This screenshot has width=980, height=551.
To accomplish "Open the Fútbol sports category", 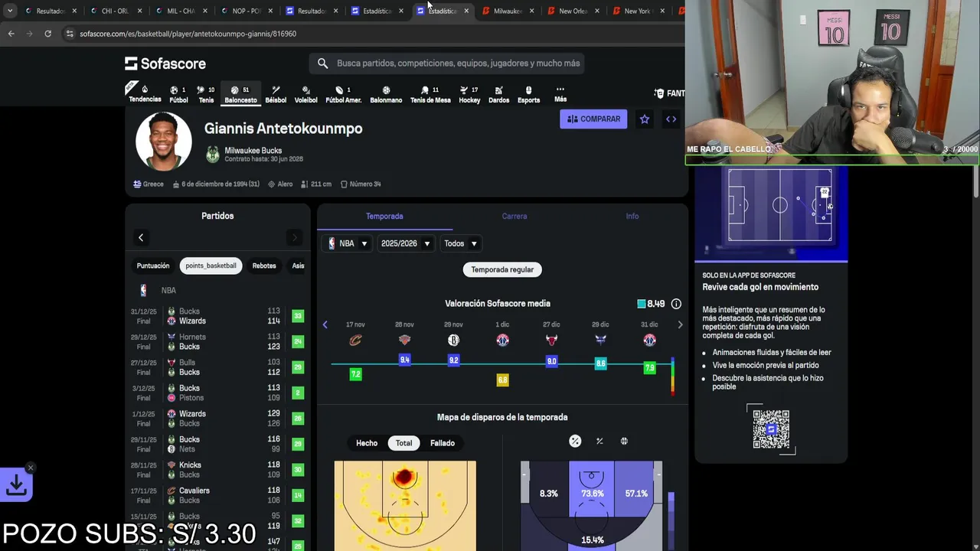I will tap(178, 94).
